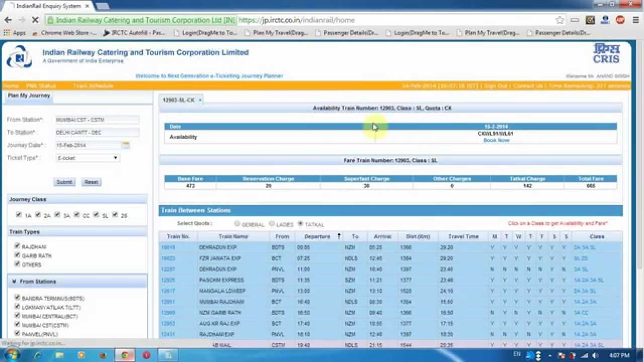Image resolution: width=644 pixels, height=362 pixels.
Task: Click inside the From Station field
Action: click(97, 120)
